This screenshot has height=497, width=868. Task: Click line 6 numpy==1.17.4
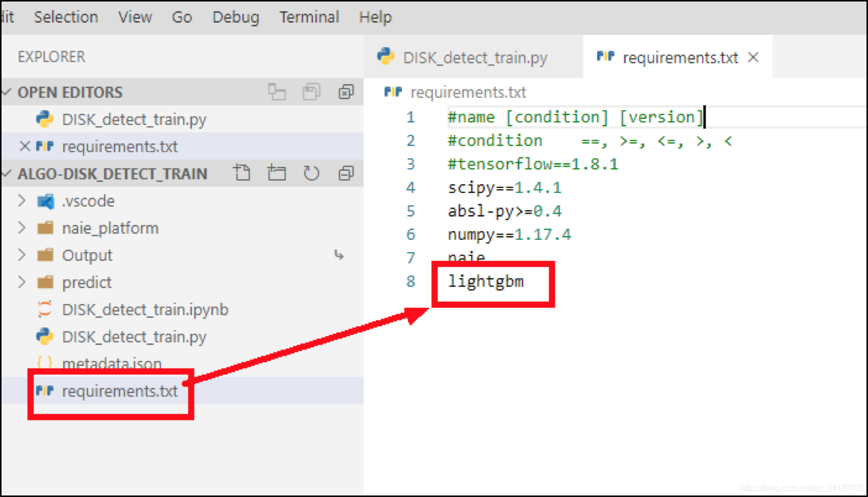click(x=509, y=235)
